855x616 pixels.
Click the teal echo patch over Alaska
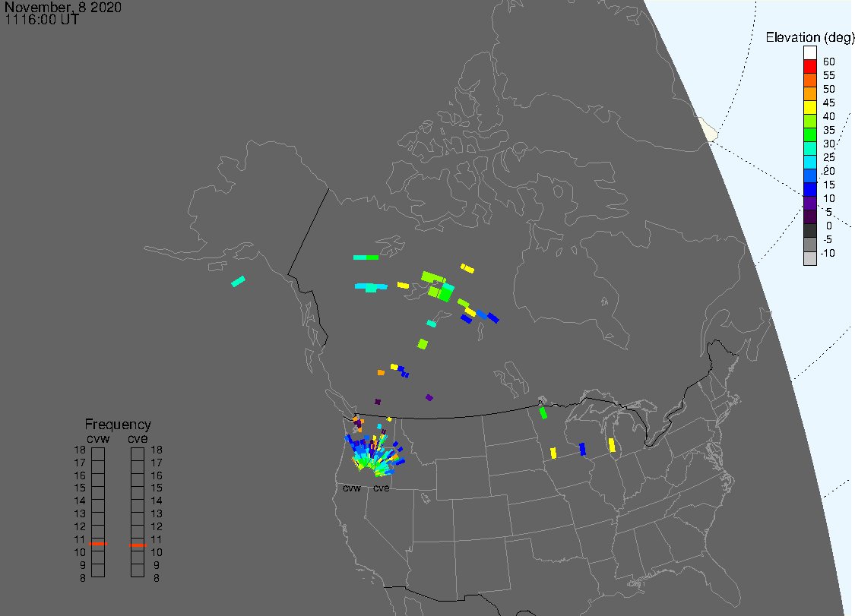[239, 281]
